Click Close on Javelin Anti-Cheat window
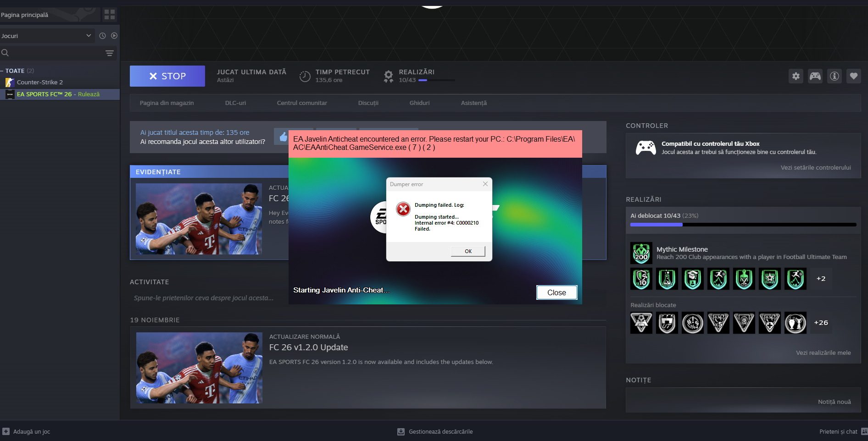This screenshot has width=868, height=441. (x=556, y=292)
